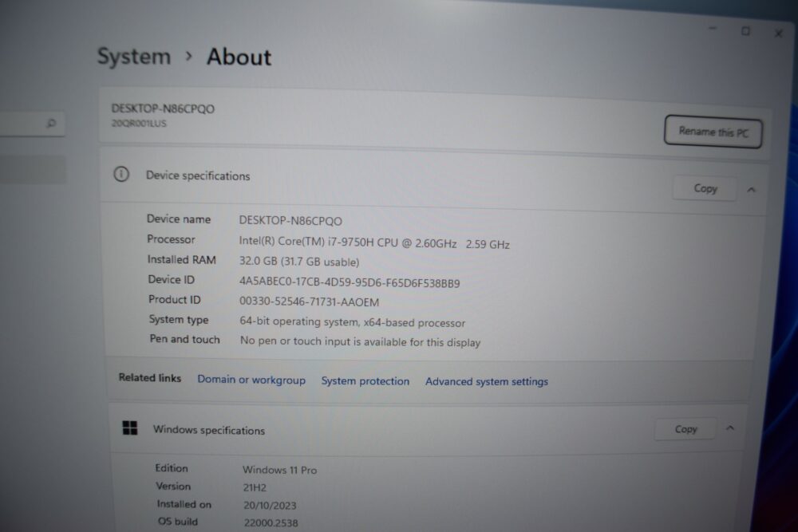Select the No pen or touch input text
Screen dimensions: 798x532
pos(361,342)
